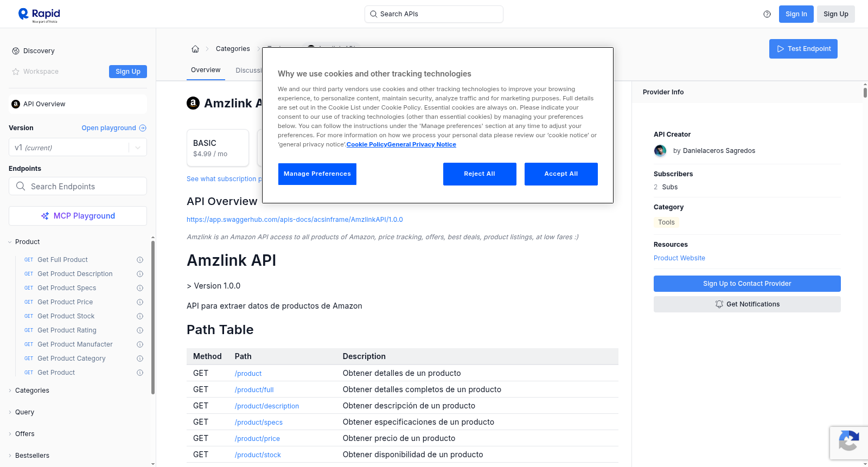Image resolution: width=868 pixels, height=467 pixels.
Task: Click Accept All cookies
Action: (561, 174)
